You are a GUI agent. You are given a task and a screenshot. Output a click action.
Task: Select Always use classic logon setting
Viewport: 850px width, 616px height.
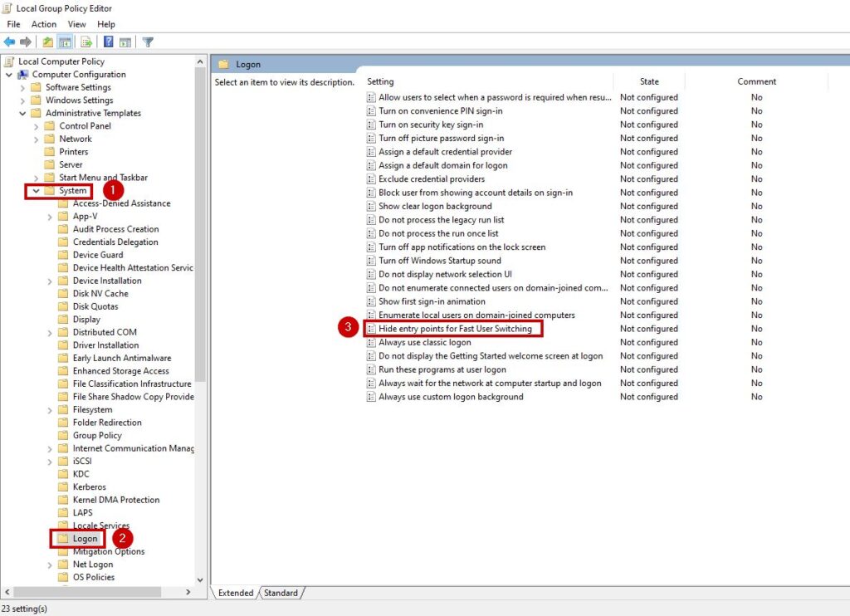click(x=424, y=342)
